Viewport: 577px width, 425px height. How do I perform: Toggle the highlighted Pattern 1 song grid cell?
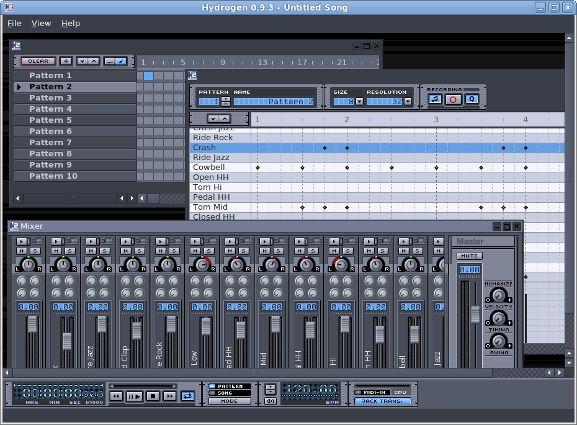[148, 76]
